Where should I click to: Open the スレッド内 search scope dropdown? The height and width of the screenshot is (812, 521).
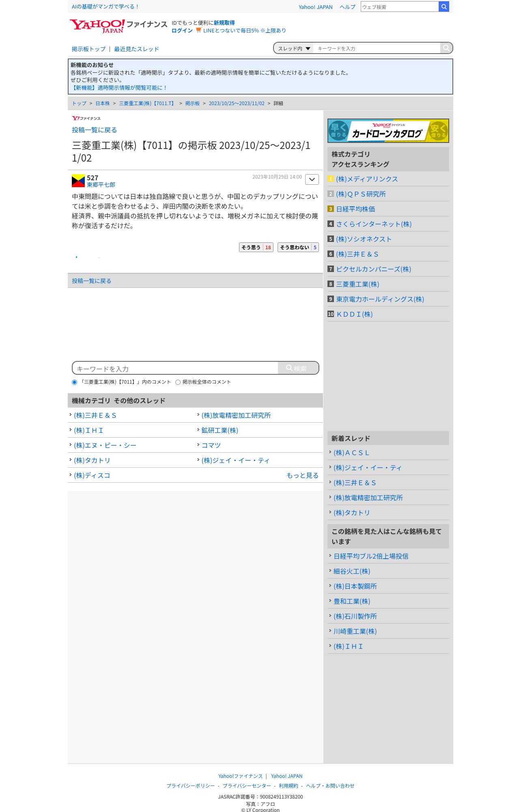pos(294,48)
